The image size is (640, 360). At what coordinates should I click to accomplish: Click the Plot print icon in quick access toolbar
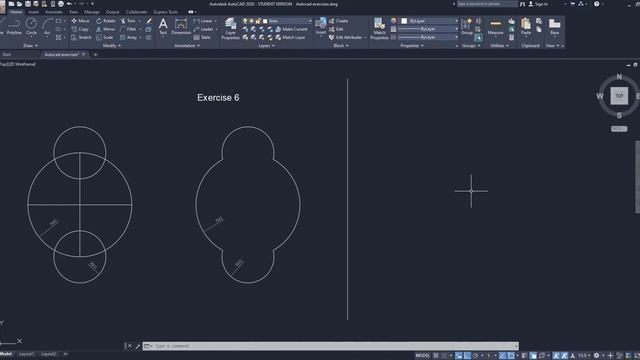tap(61, 4)
